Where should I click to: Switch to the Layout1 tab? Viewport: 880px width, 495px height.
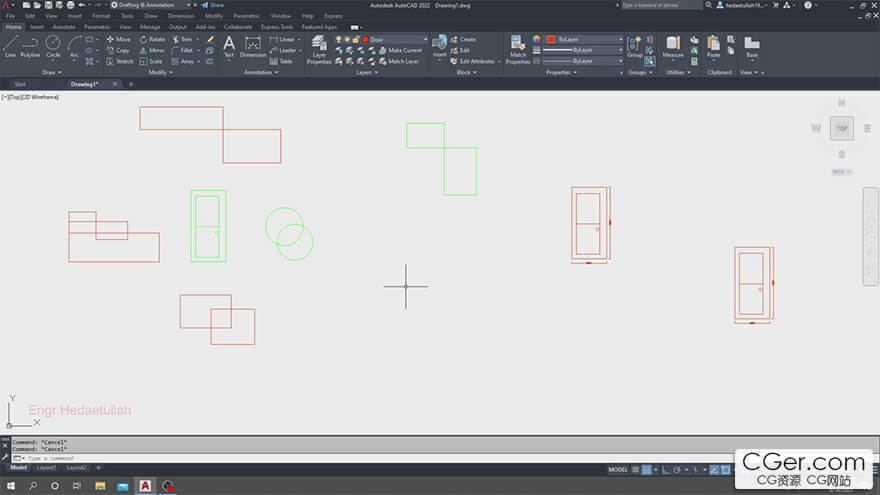point(46,468)
